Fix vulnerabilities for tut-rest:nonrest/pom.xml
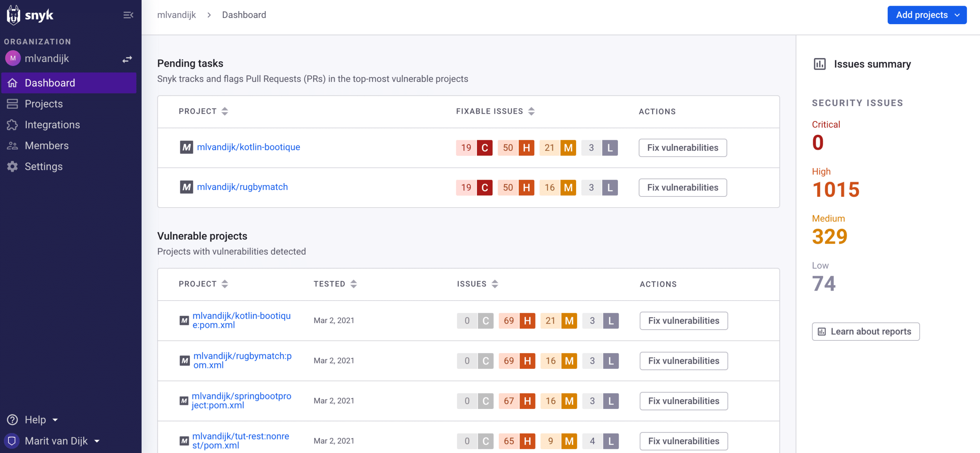The height and width of the screenshot is (453, 980). [x=684, y=441]
